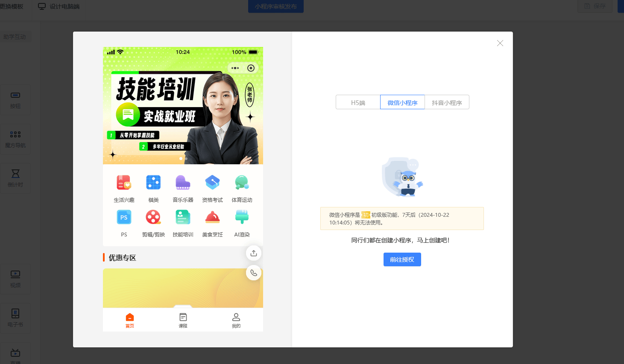
Task: Open the 音乐乐器 category icon
Action: 183,183
